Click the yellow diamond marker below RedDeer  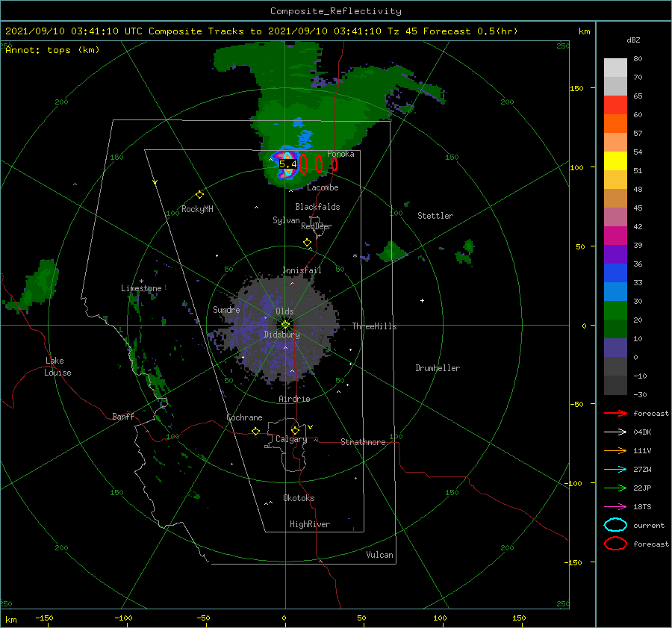(x=308, y=243)
